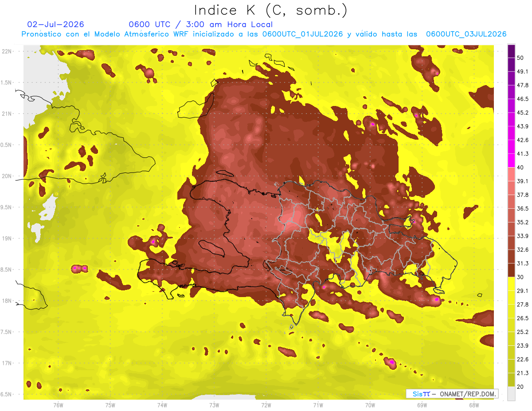
Task: Click the colorbar value "40"
Action: click(x=520, y=168)
